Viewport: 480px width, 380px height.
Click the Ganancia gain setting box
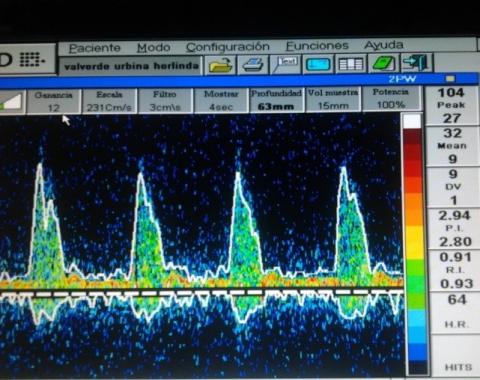[x=53, y=101]
